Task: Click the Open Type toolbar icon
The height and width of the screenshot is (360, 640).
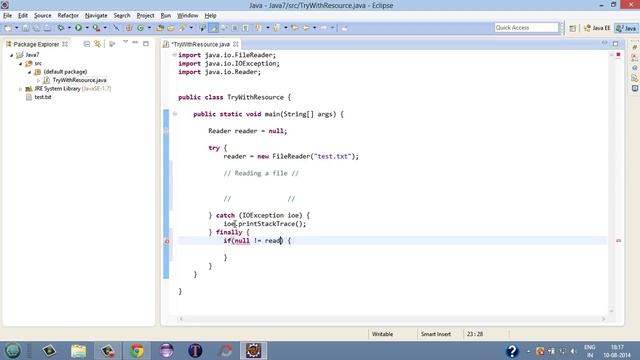Action: point(160,28)
